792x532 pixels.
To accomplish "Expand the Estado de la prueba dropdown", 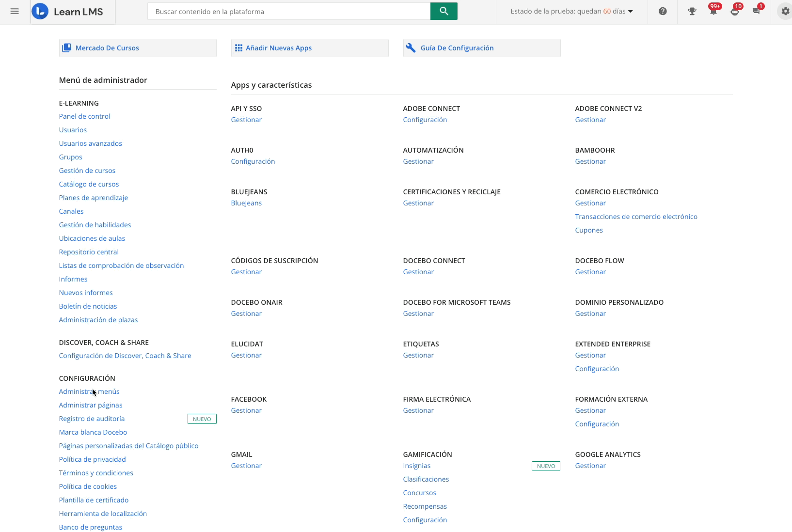I will click(x=571, y=11).
